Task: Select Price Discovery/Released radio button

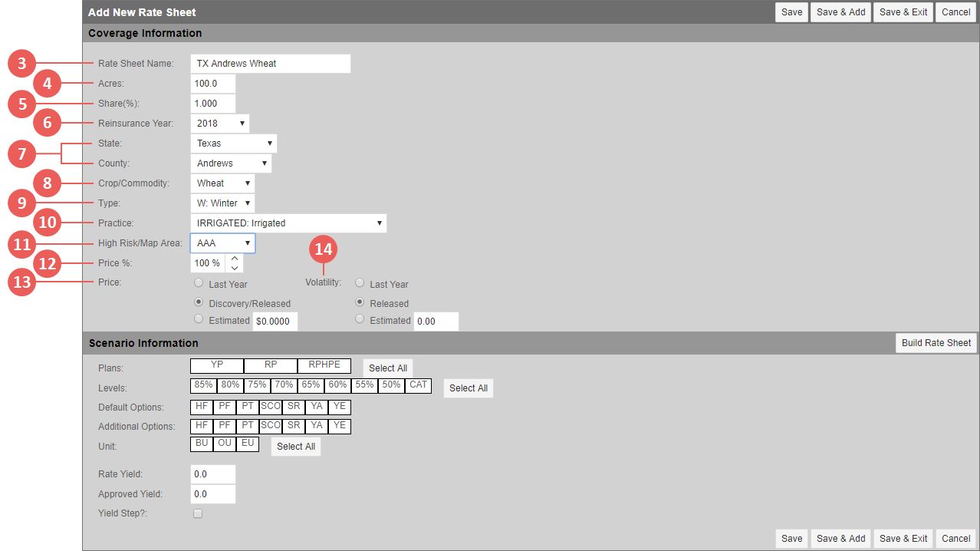Action: 199,302
